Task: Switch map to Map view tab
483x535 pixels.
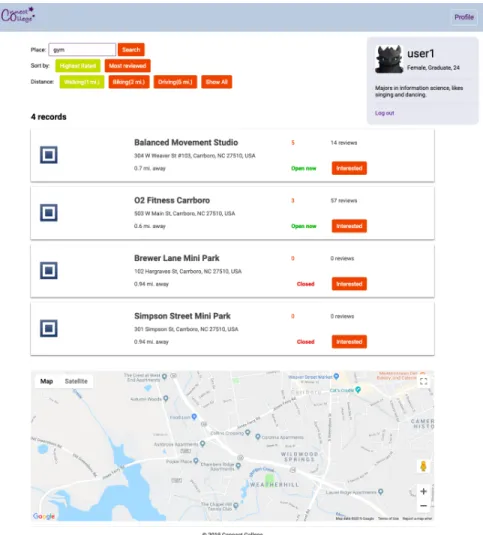Action: 46,381
